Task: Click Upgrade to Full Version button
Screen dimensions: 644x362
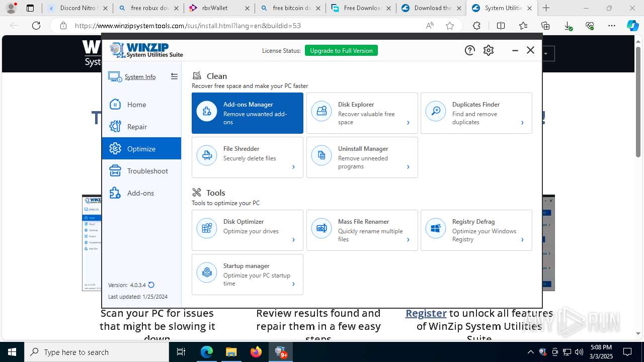Action: click(x=341, y=50)
